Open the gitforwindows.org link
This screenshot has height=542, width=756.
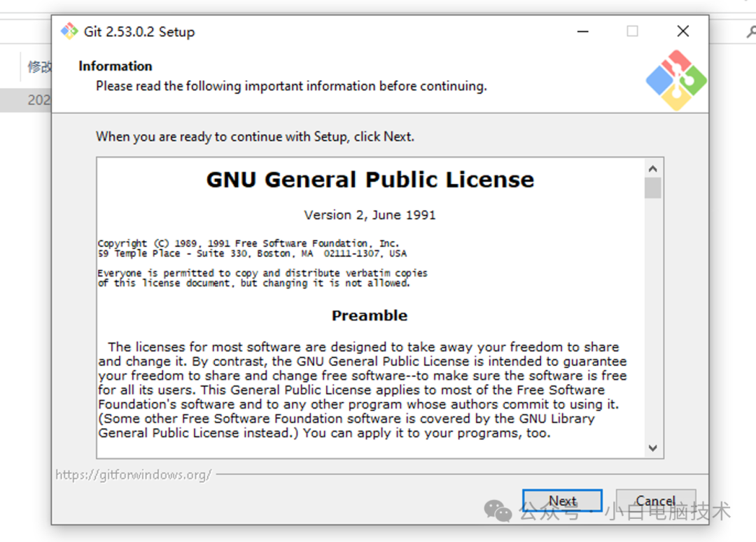click(x=133, y=475)
